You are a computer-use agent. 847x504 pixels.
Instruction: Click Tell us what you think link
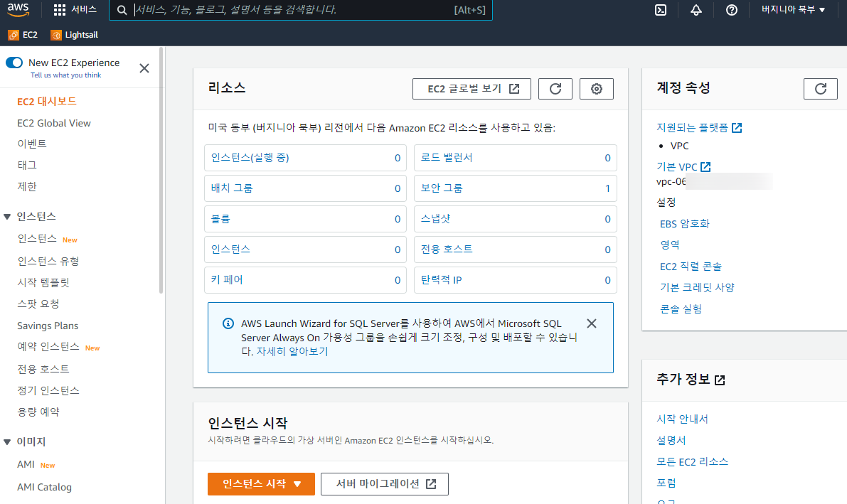tap(66, 75)
